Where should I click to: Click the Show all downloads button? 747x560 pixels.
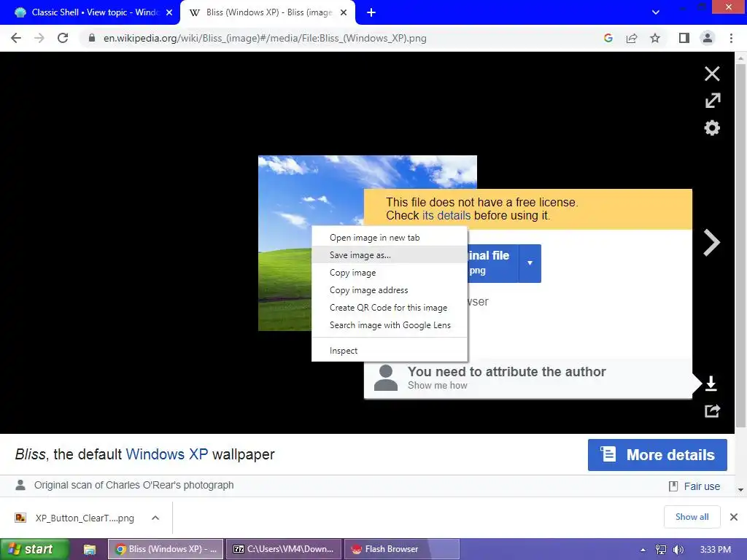(x=692, y=517)
